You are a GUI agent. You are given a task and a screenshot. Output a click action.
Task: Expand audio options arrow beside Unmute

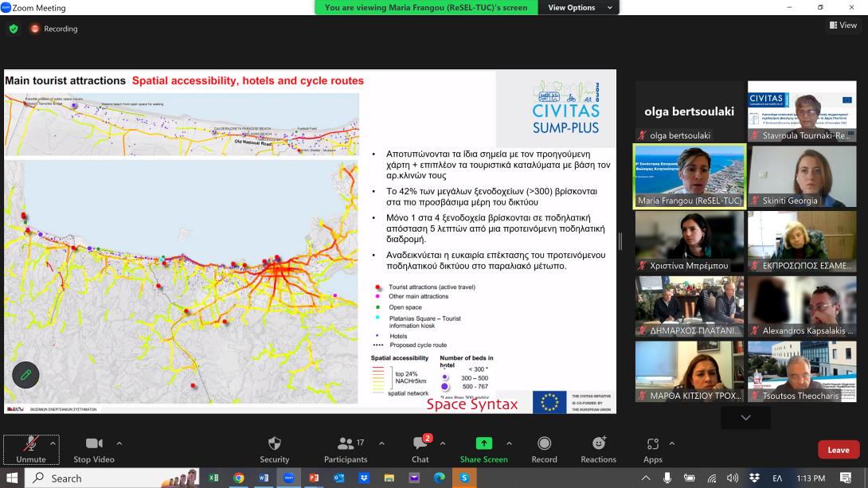pyautogui.click(x=53, y=443)
